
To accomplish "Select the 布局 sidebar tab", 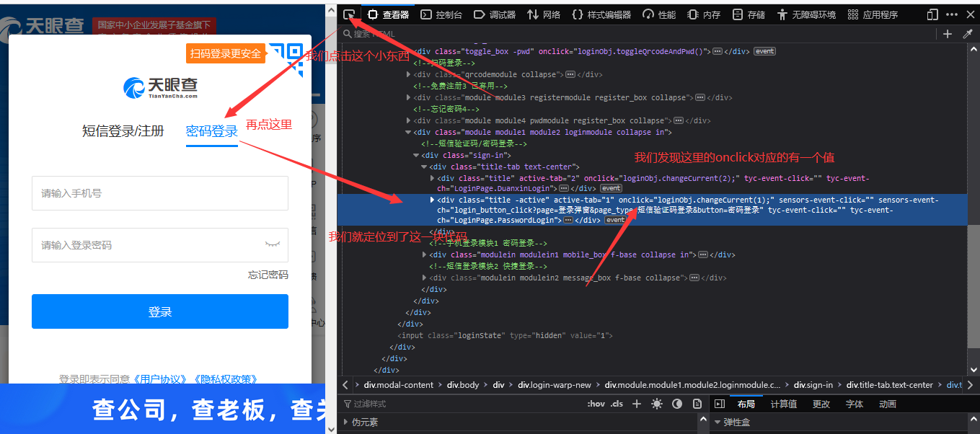I will [746, 404].
